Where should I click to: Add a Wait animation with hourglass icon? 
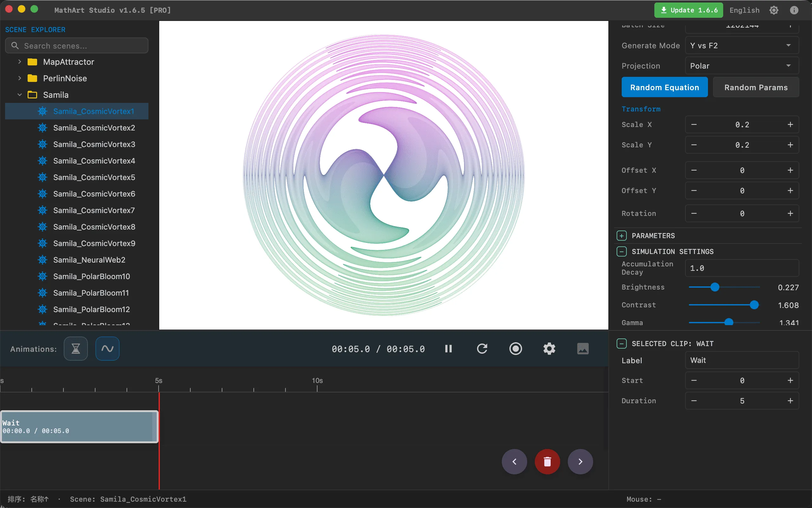(76, 349)
